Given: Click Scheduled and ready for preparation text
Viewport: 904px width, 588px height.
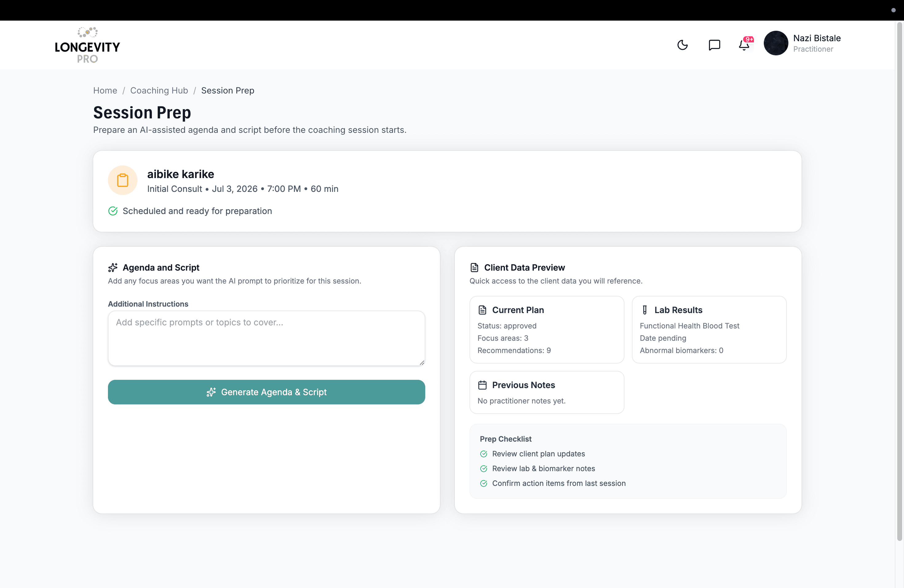Looking at the screenshot, I should click(197, 211).
